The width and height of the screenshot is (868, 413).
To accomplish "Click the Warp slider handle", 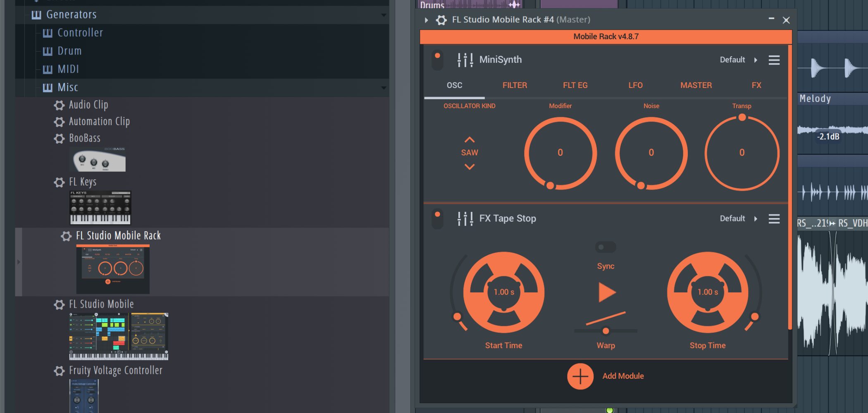I will (x=606, y=331).
